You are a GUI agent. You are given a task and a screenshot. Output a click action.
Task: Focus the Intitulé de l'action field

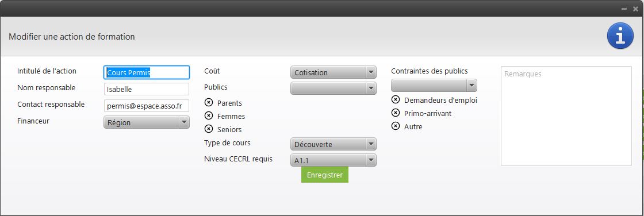[x=147, y=72]
